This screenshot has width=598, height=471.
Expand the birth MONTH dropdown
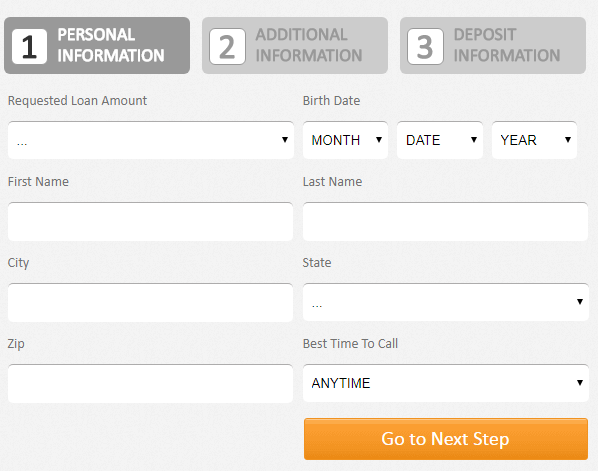click(x=345, y=140)
